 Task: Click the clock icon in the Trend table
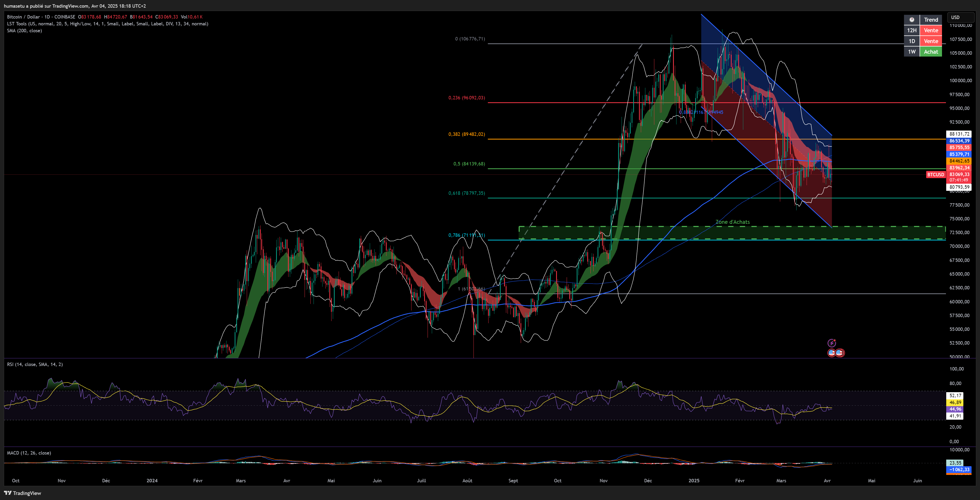click(x=912, y=20)
